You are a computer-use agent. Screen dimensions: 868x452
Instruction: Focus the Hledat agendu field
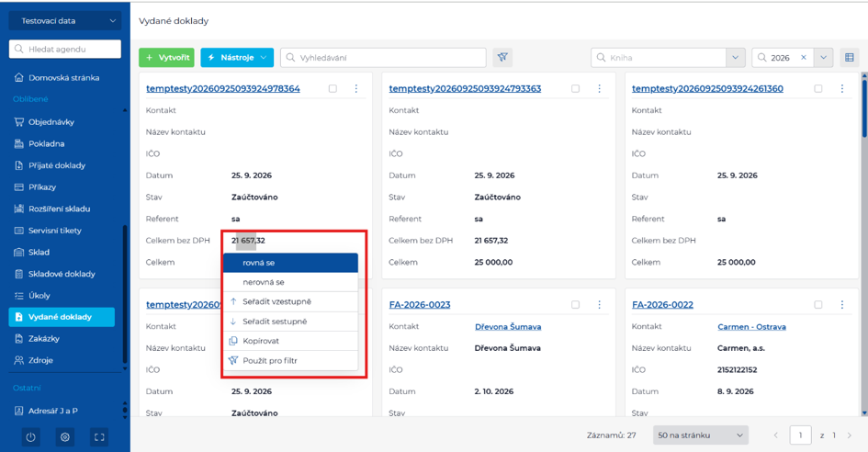[65, 49]
